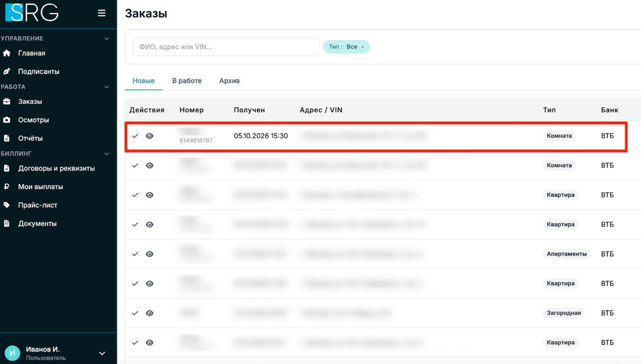Click the Загородная type tag
This screenshot has width=641, height=364.
[564, 313]
